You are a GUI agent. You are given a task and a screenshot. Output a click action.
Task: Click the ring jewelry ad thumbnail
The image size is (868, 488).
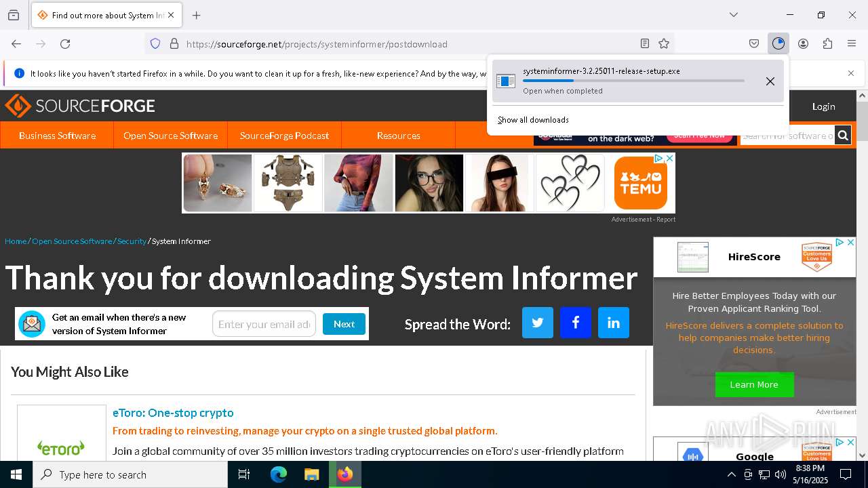point(218,183)
